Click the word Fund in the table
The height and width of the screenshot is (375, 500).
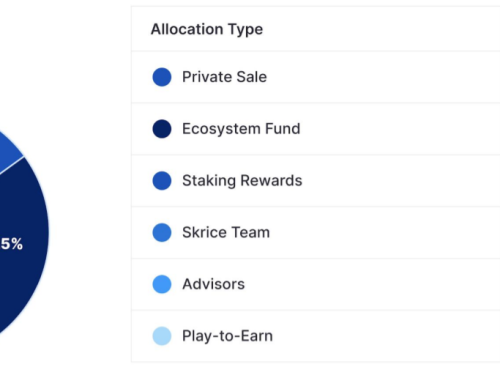[x=283, y=129]
